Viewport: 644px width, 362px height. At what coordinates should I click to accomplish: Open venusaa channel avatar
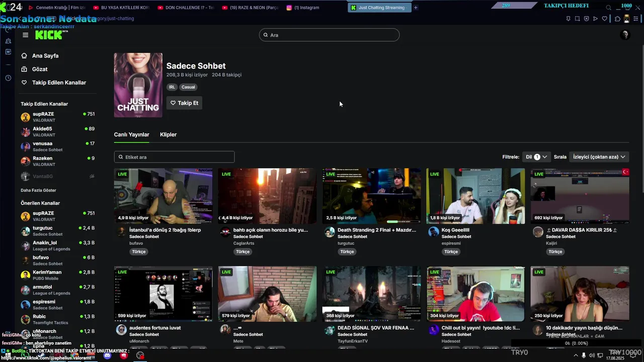25,146
